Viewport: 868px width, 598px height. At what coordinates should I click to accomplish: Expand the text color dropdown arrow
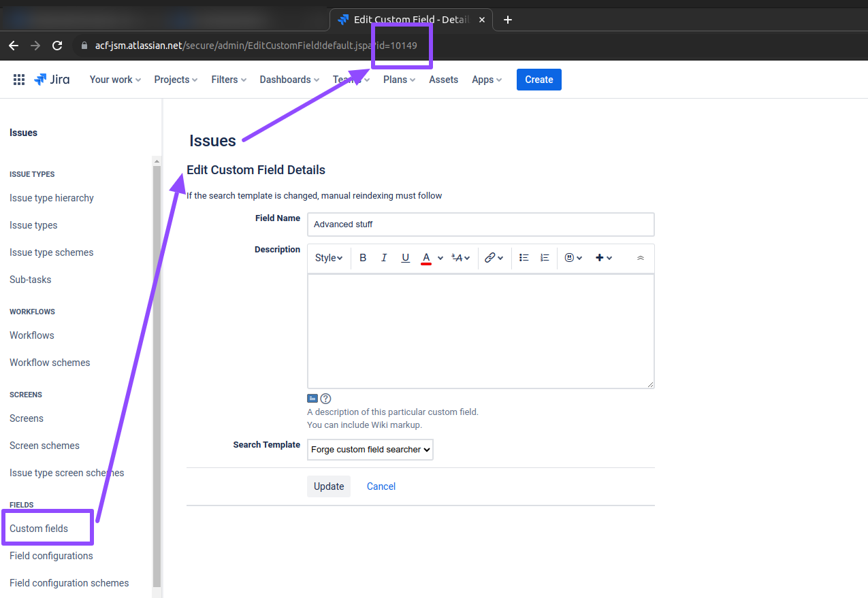click(440, 258)
